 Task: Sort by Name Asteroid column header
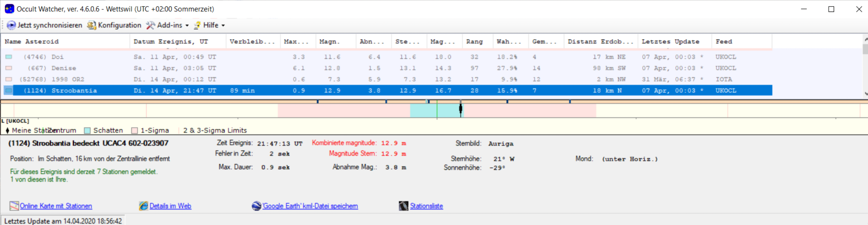tap(32, 41)
